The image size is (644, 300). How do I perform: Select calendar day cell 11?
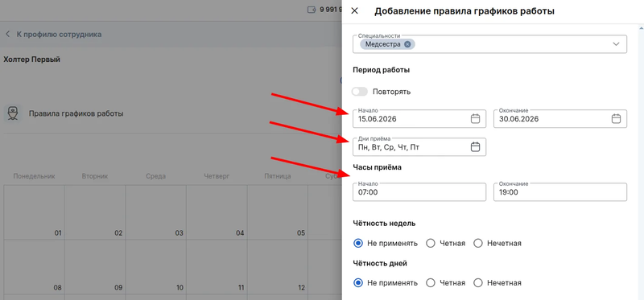click(x=217, y=267)
